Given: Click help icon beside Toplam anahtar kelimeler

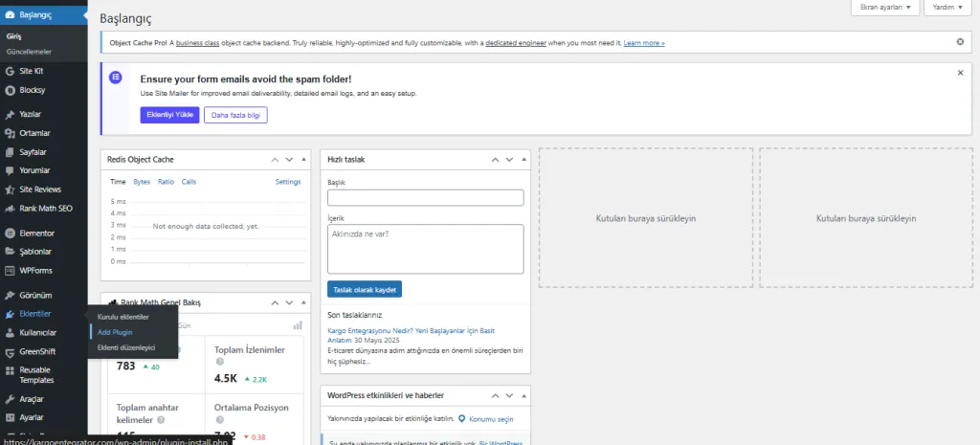Looking at the screenshot, I should [161, 420].
